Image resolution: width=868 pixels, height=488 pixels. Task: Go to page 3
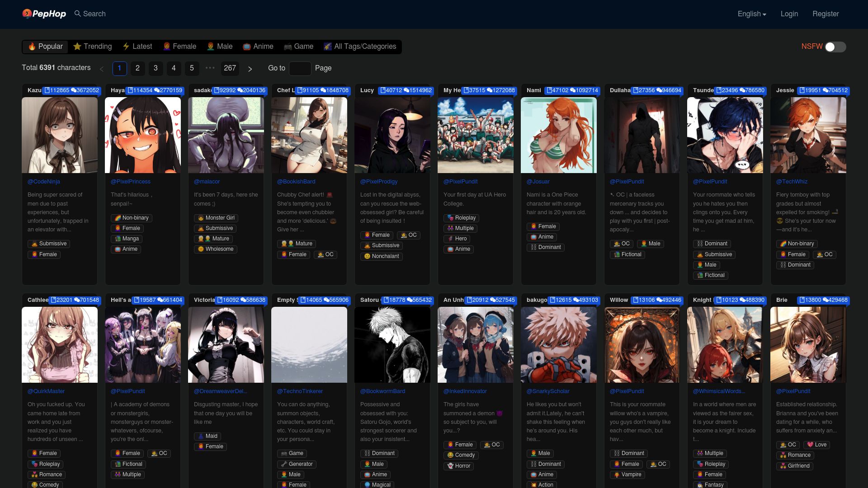click(156, 68)
